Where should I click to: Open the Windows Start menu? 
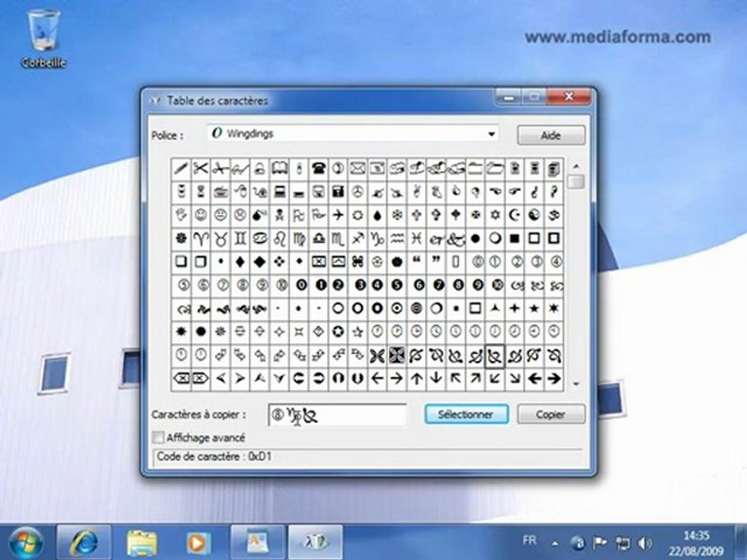[25, 543]
